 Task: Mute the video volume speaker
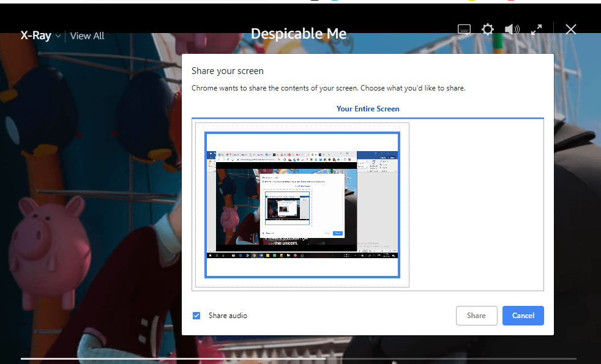[x=512, y=30]
